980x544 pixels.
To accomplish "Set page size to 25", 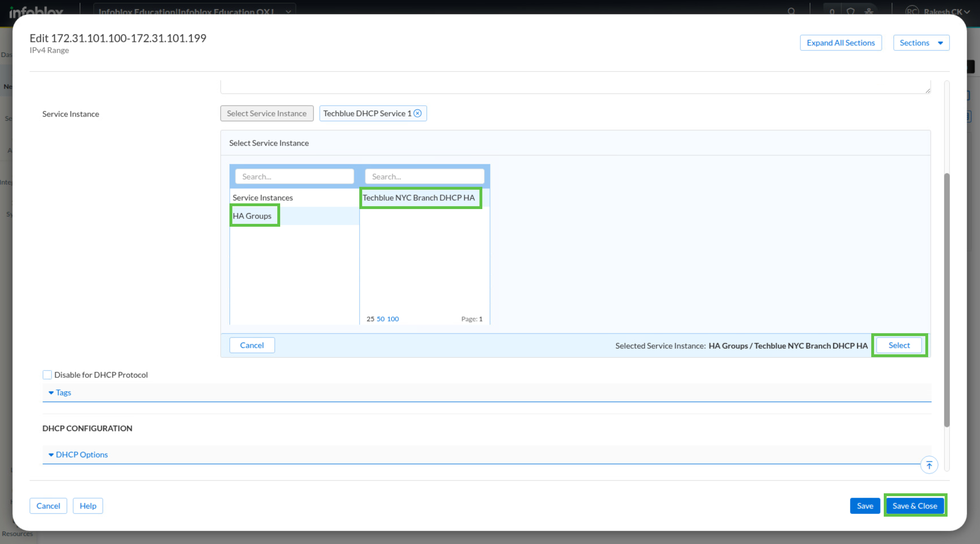I will tap(370, 319).
